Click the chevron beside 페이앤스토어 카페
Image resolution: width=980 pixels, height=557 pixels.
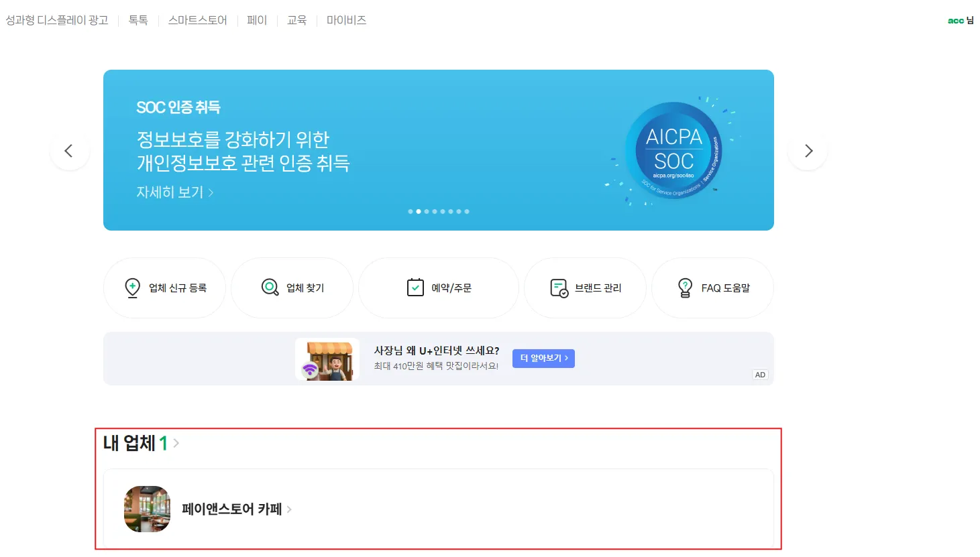coord(289,509)
